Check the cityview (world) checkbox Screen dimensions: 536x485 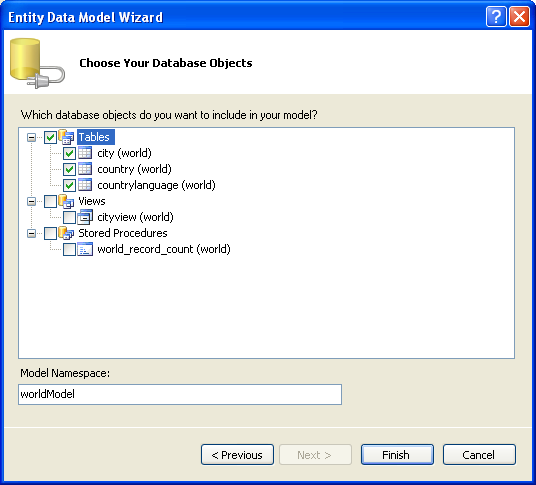(x=69, y=217)
